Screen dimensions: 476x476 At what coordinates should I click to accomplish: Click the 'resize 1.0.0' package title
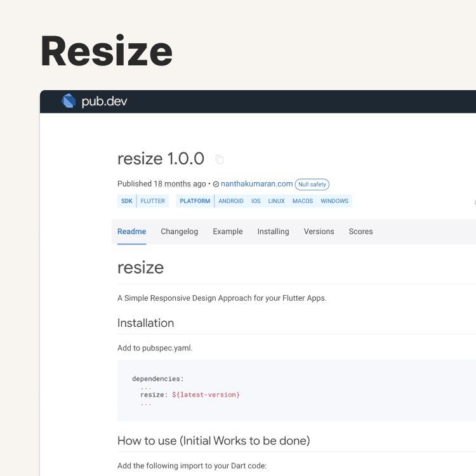(x=161, y=159)
